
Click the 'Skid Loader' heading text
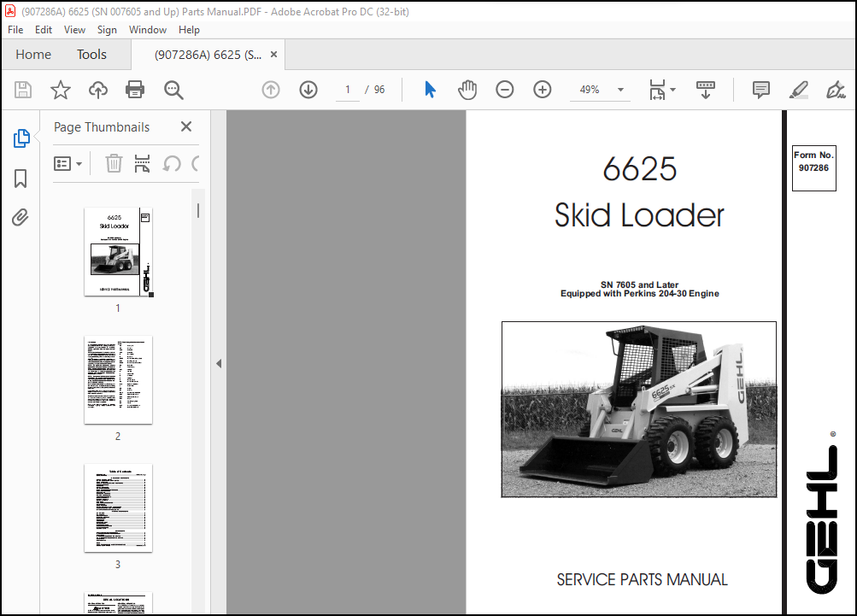point(639,214)
